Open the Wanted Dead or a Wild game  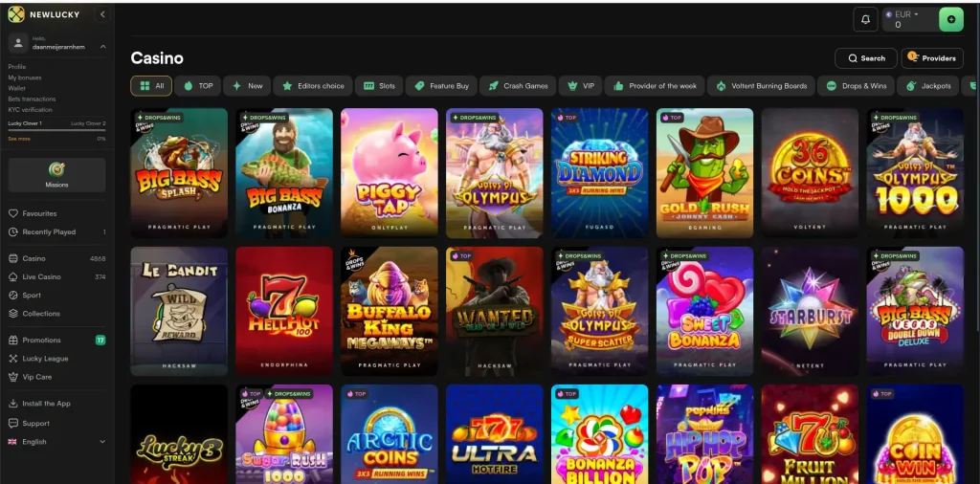495,311
